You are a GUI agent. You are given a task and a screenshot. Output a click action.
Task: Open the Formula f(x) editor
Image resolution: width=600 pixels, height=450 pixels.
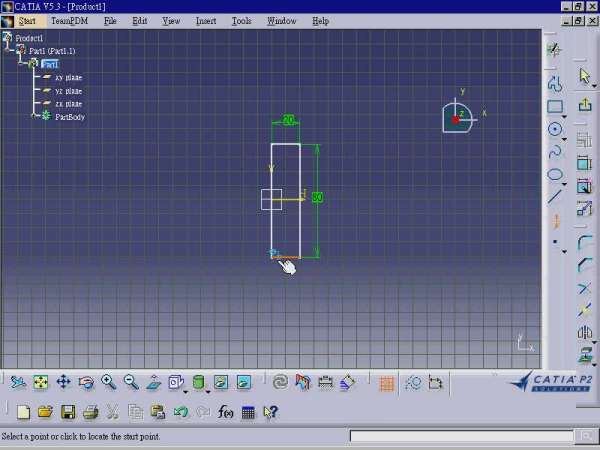pyautogui.click(x=225, y=412)
